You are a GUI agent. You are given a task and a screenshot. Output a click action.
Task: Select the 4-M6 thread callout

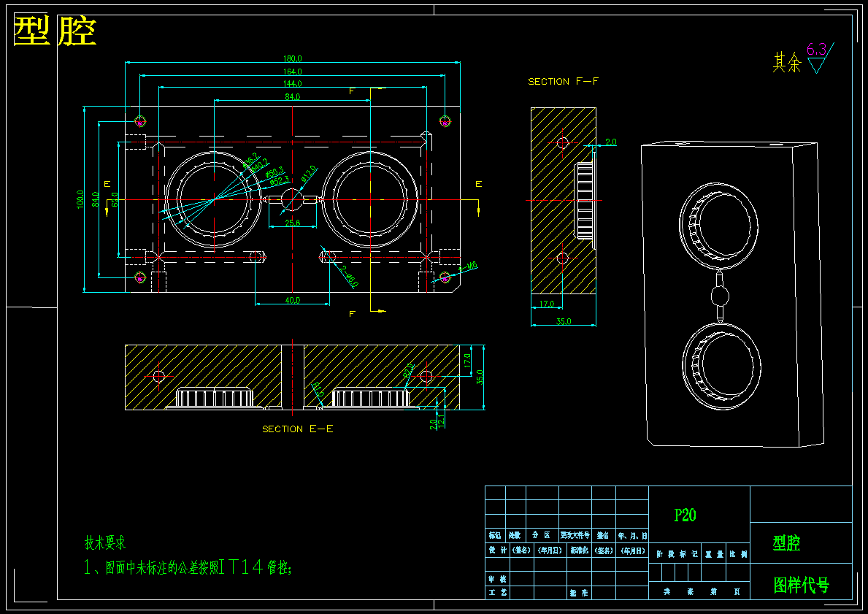[469, 267]
